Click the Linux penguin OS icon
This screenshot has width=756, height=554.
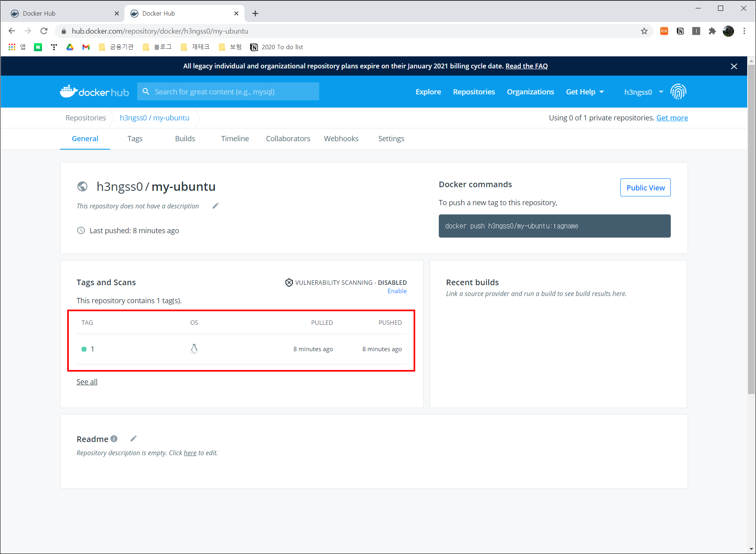coord(194,349)
